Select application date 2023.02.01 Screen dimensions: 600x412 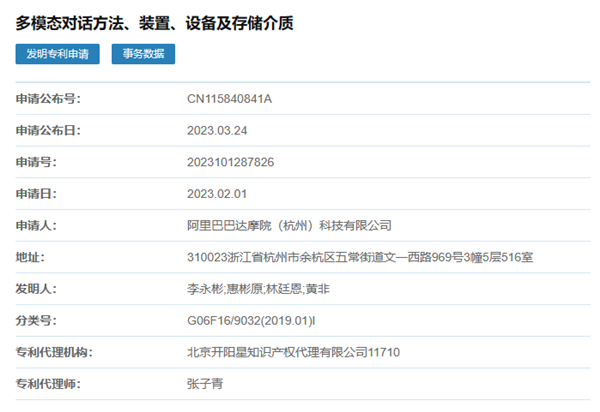(x=217, y=194)
